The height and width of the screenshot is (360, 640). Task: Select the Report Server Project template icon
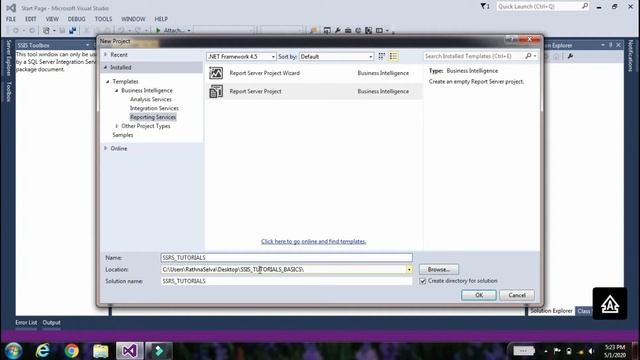click(x=216, y=91)
